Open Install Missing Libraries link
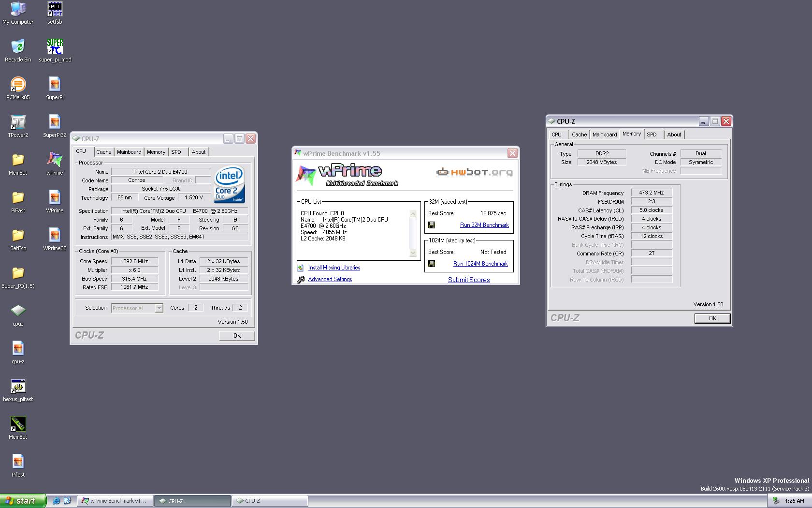Viewport: 812px width, 508px height. [334, 268]
